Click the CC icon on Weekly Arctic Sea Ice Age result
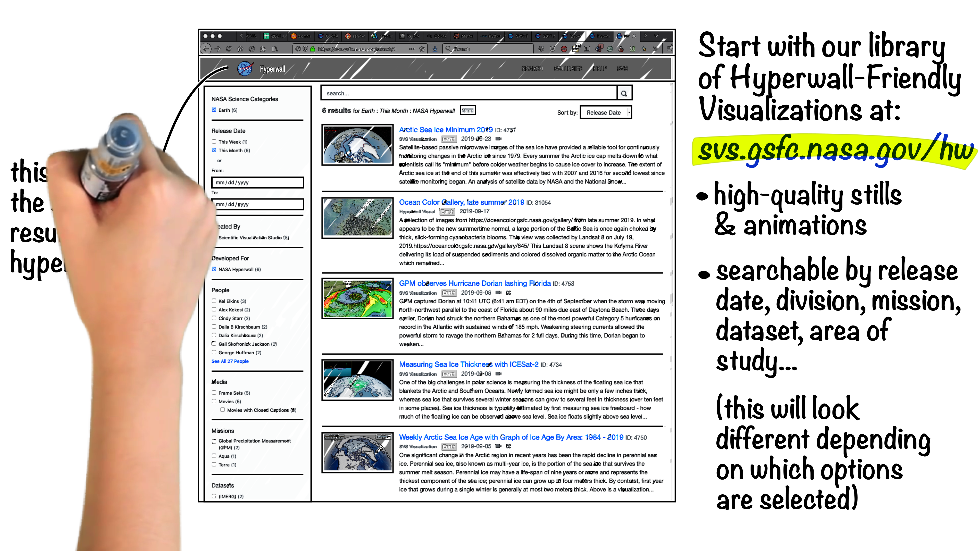Screen dimensions: 980x551 click(508, 446)
